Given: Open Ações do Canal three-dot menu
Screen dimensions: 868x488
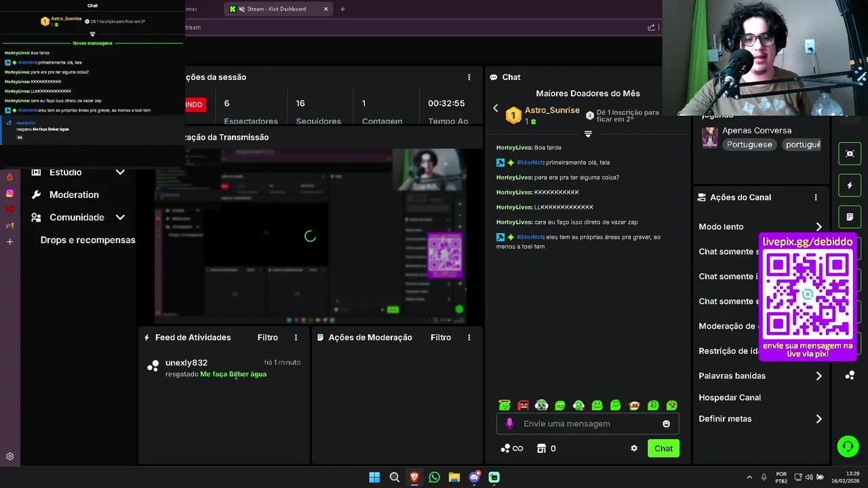Looking at the screenshot, I should click(816, 197).
